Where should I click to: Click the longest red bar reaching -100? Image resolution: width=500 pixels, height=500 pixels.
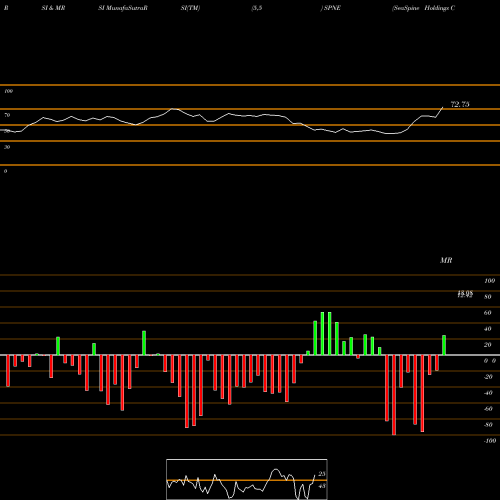click(394, 395)
